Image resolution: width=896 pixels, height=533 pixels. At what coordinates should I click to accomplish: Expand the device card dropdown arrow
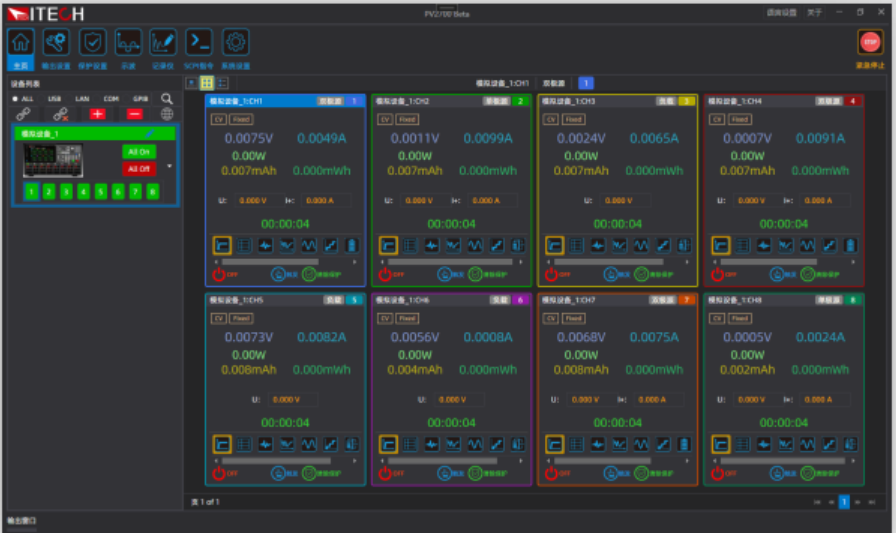tap(169, 166)
